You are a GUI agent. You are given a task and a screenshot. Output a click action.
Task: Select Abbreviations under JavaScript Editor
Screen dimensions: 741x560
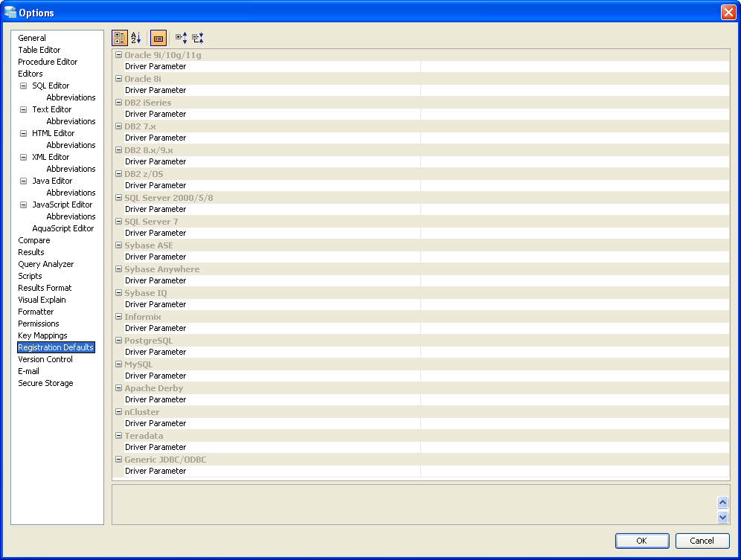click(x=71, y=216)
